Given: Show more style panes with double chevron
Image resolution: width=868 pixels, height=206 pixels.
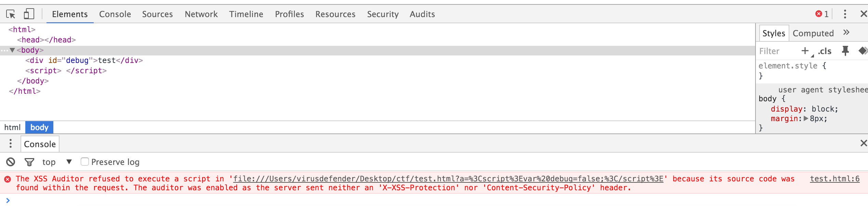Looking at the screenshot, I should [846, 33].
